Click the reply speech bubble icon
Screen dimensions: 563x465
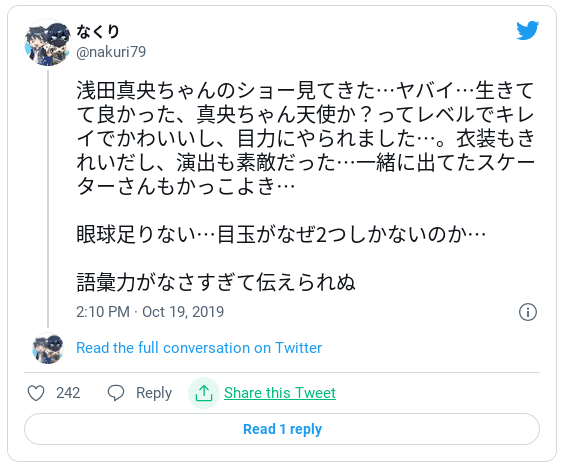[x=116, y=393]
